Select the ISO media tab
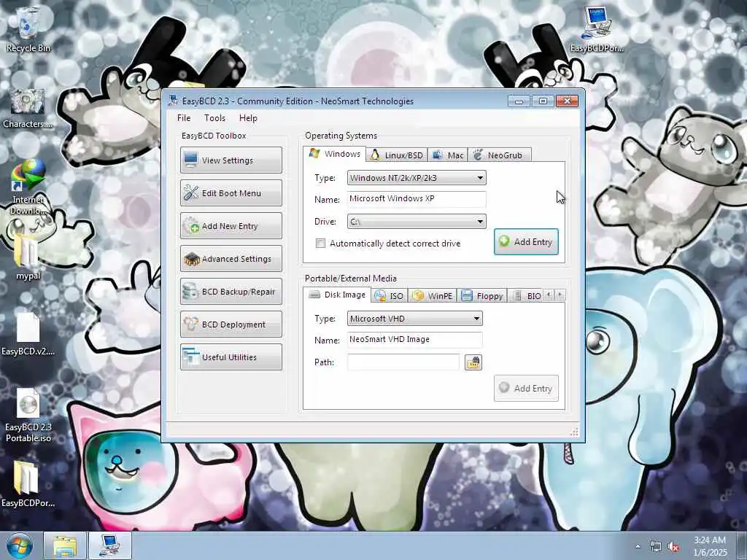 [x=390, y=296]
